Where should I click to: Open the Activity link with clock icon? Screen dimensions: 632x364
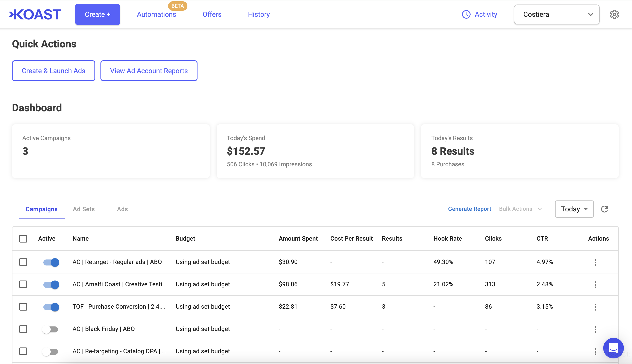(479, 15)
